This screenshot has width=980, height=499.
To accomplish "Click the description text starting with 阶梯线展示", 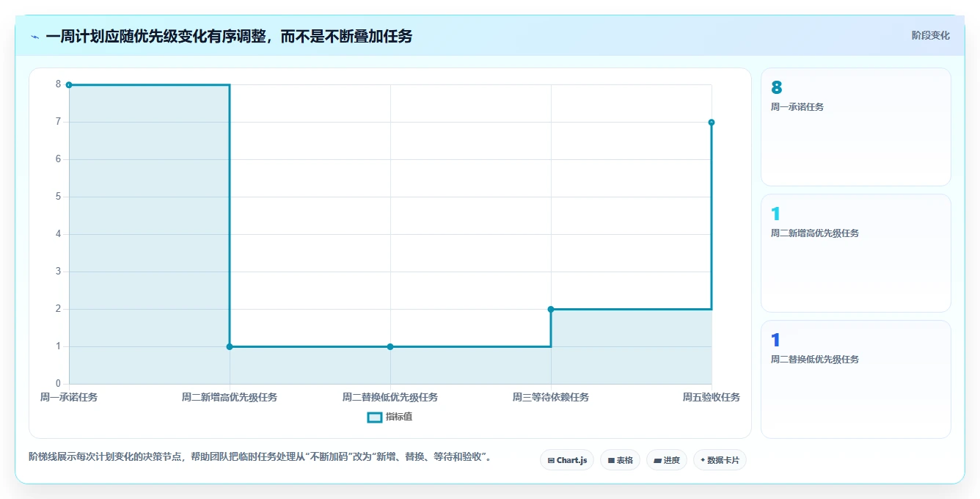I will [260, 456].
